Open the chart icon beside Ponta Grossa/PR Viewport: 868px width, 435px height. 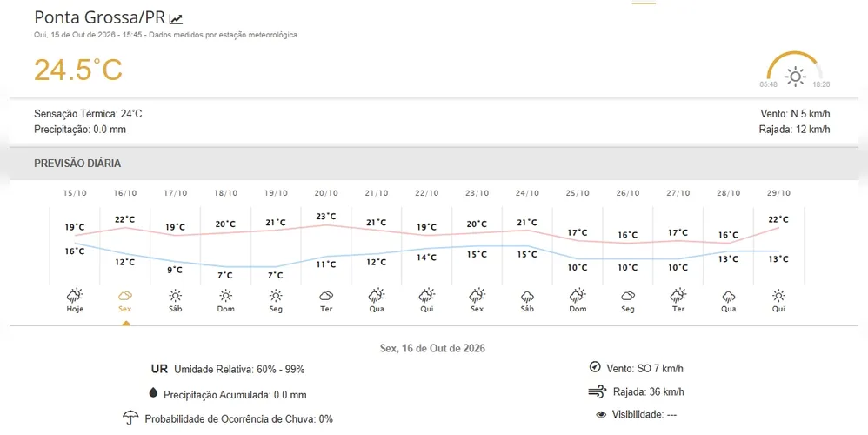click(176, 19)
